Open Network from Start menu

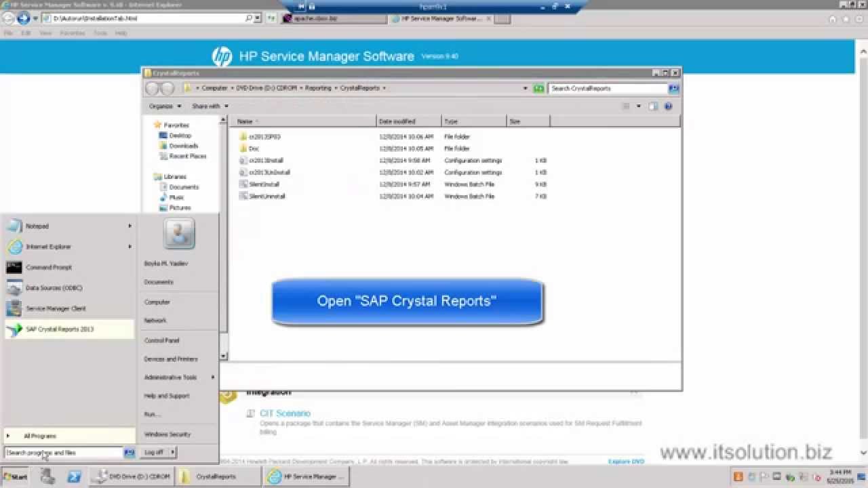pyautogui.click(x=155, y=321)
